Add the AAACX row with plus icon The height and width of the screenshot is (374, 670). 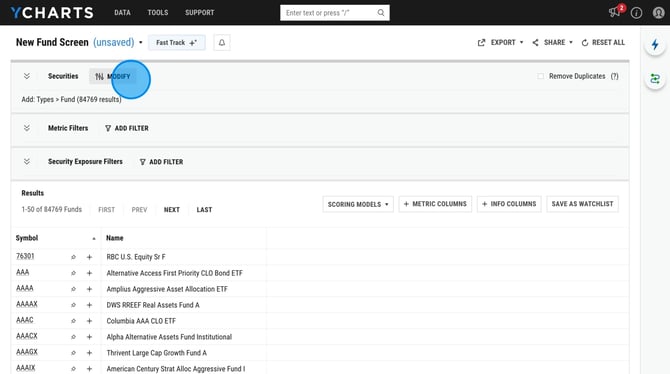coord(89,337)
